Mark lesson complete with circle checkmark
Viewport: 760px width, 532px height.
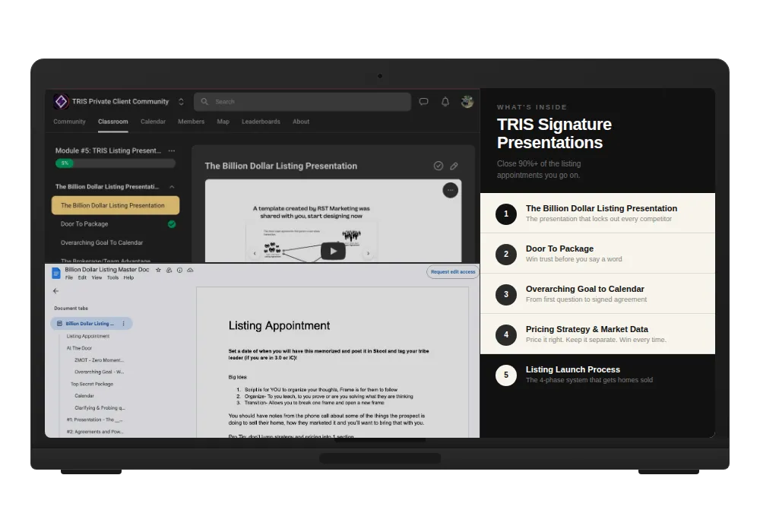(439, 166)
